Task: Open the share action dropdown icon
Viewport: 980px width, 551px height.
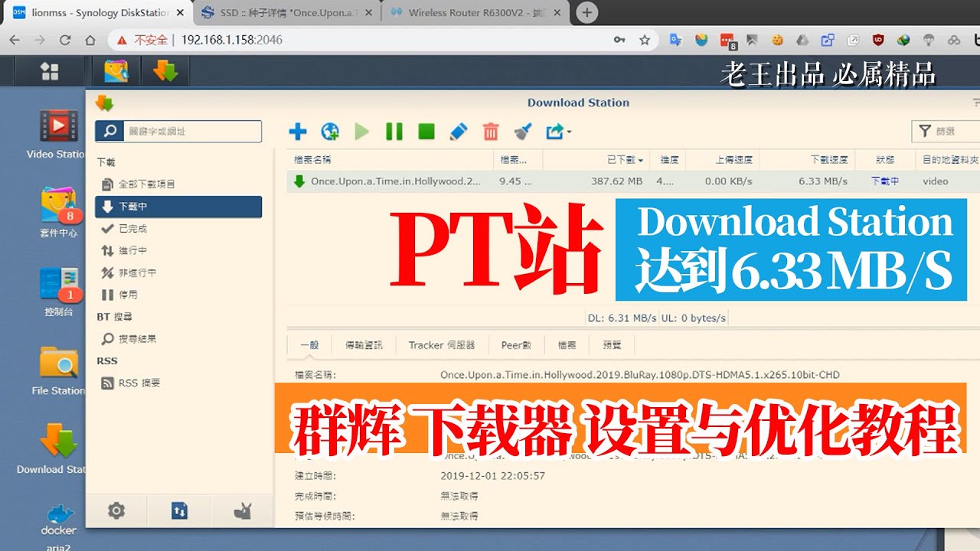Action: tap(558, 132)
